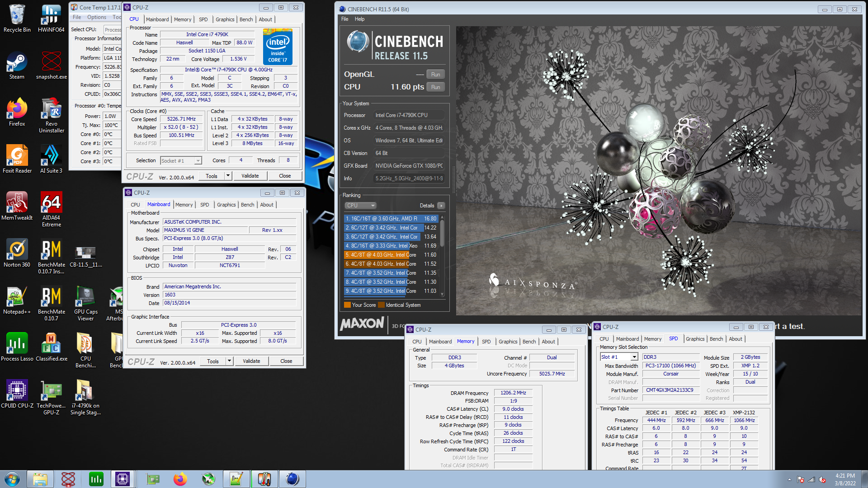Launch Notepad++ from the desktop
The width and height of the screenshot is (868, 488).
[17, 300]
